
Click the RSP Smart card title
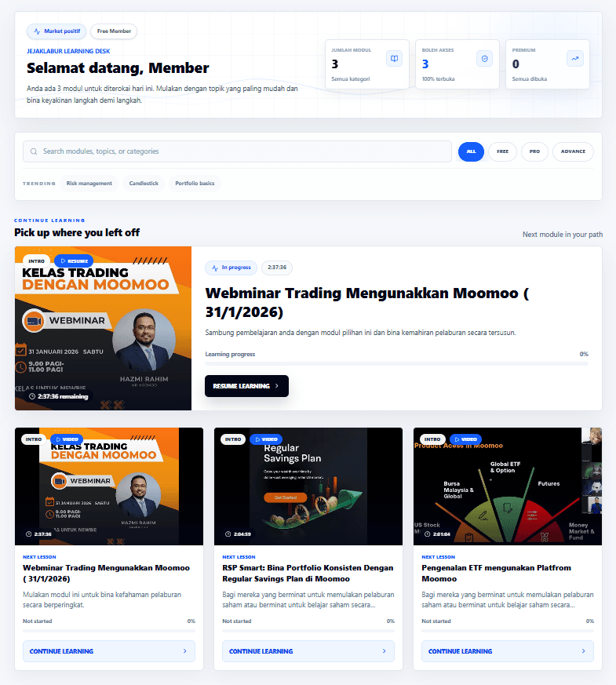(x=308, y=573)
